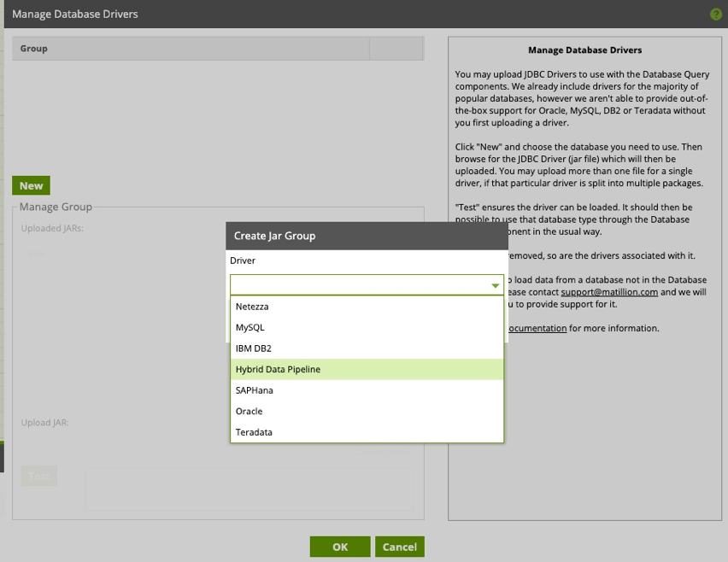The height and width of the screenshot is (562, 728).
Task: Click the Upload JAR label
Action: point(44,423)
